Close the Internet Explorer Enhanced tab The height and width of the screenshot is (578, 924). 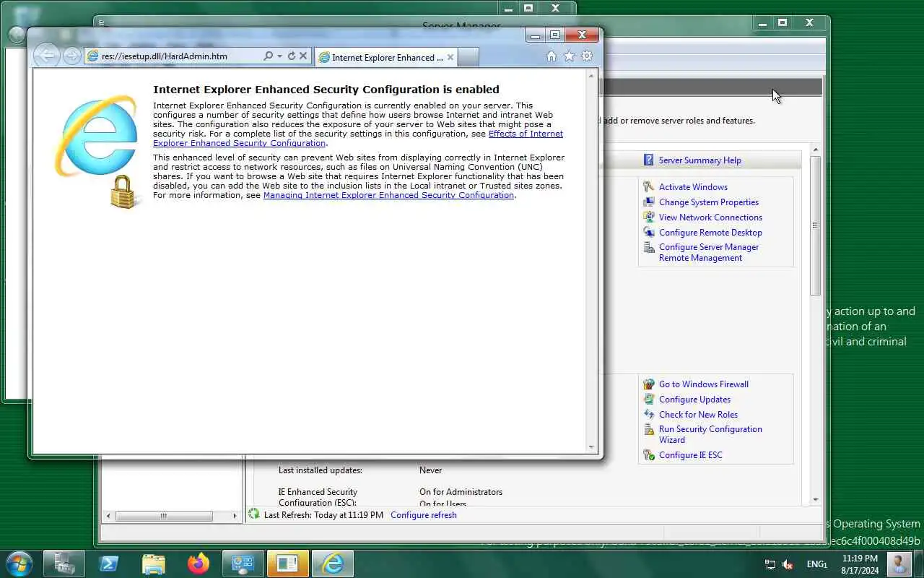pyautogui.click(x=450, y=57)
